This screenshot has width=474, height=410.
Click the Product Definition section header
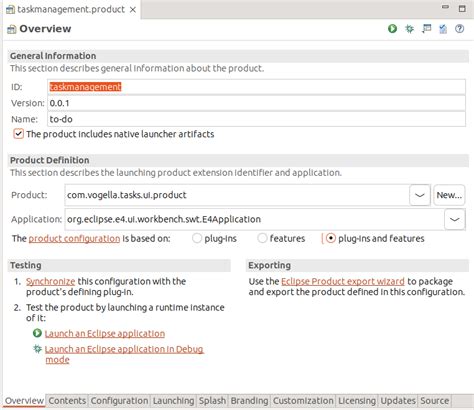click(x=238, y=160)
